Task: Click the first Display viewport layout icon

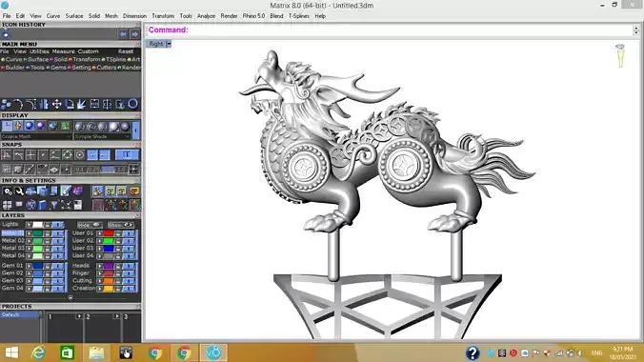Action: pyautogui.click(x=7, y=126)
